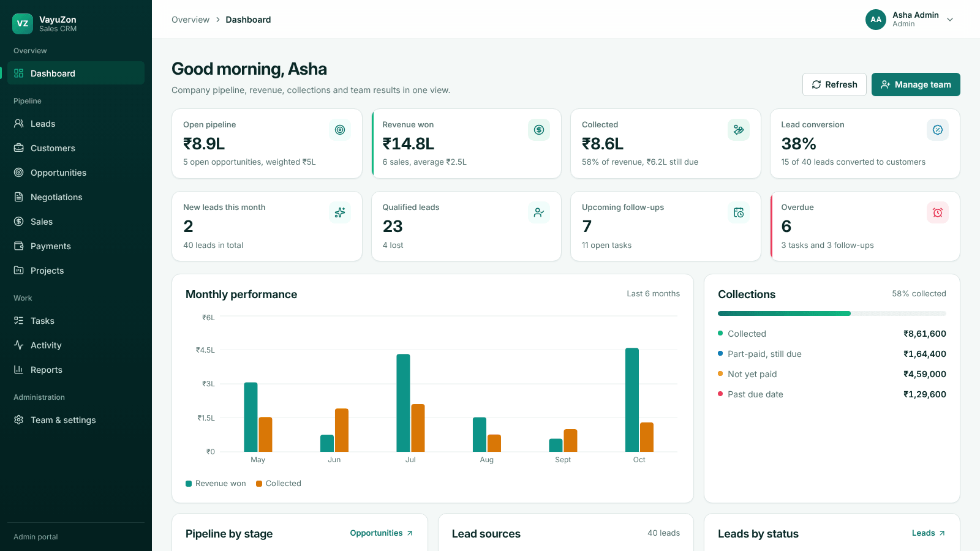The width and height of the screenshot is (980, 551).
Task: Open Tasks via its sidebar checklist icon
Action: point(19,321)
